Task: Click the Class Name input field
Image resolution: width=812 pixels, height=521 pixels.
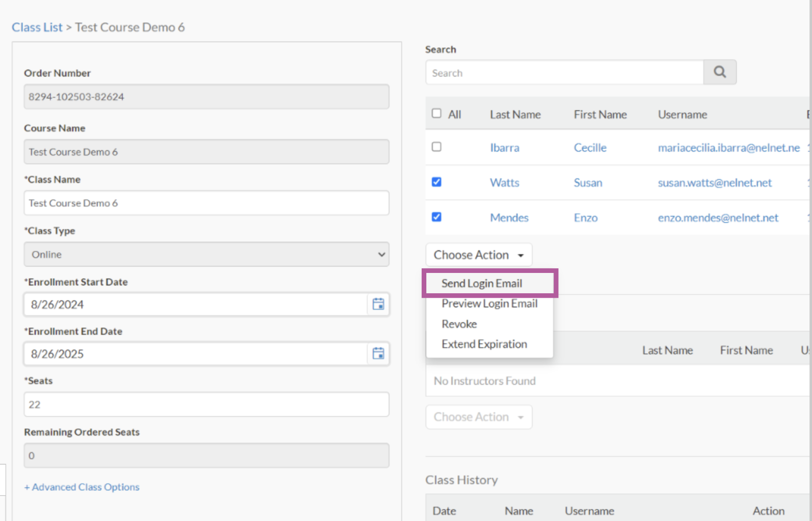Action: click(x=207, y=203)
